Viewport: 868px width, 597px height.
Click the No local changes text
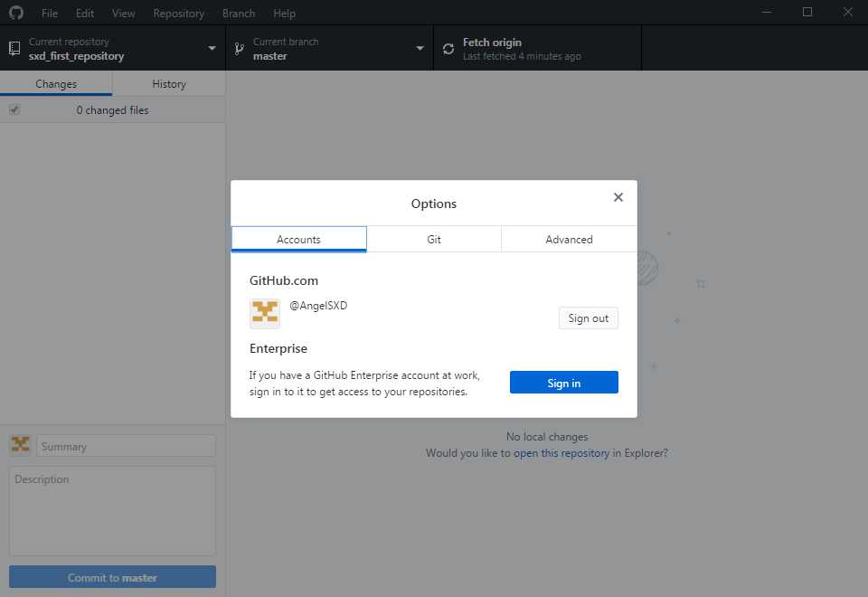(547, 436)
